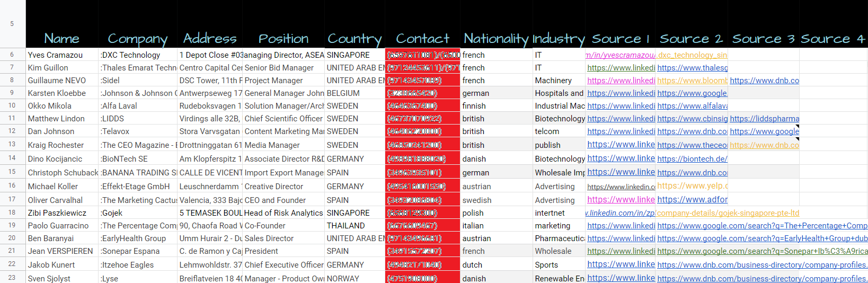868x283 pixels.
Task: Select row header number 12
Action: (x=13, y=131)
